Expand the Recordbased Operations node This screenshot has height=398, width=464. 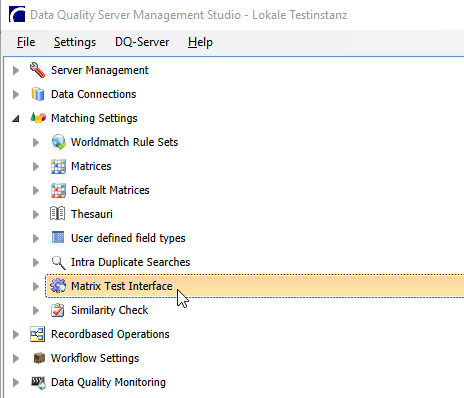tap(16, 334)
